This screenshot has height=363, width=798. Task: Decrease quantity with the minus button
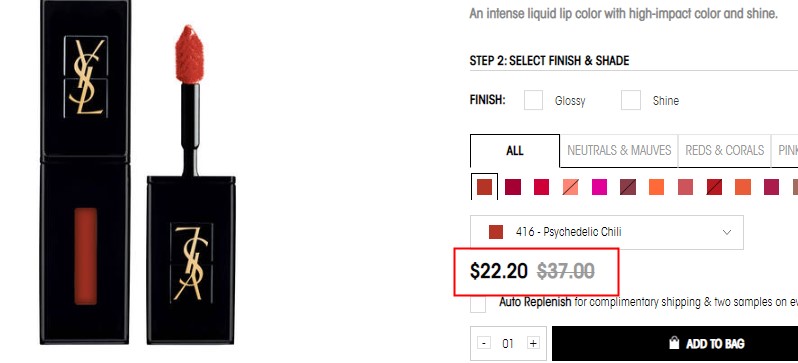[484, 344]
